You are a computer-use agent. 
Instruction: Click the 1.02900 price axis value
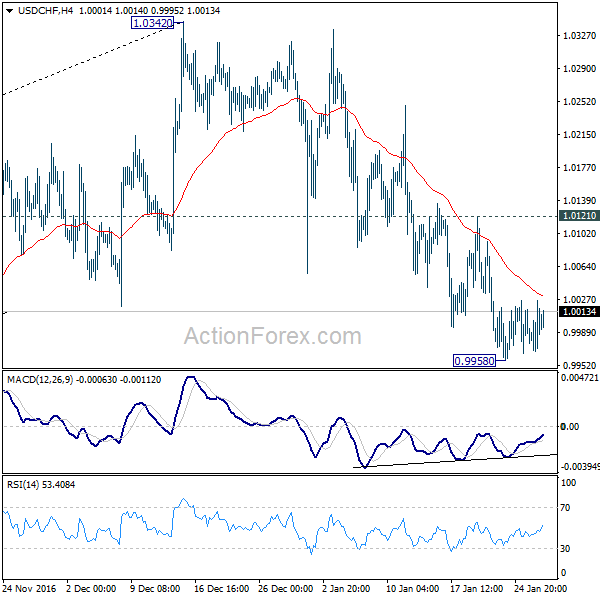coord(579,69)
